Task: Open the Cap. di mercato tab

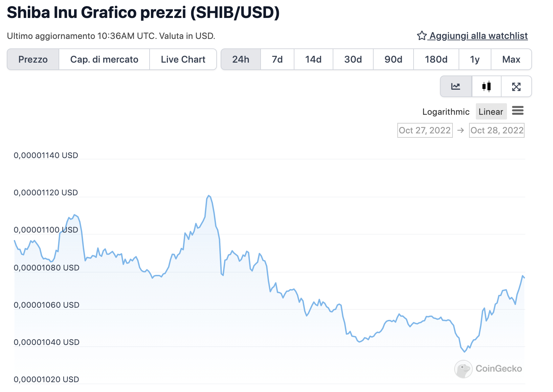Action: [104, 59]
